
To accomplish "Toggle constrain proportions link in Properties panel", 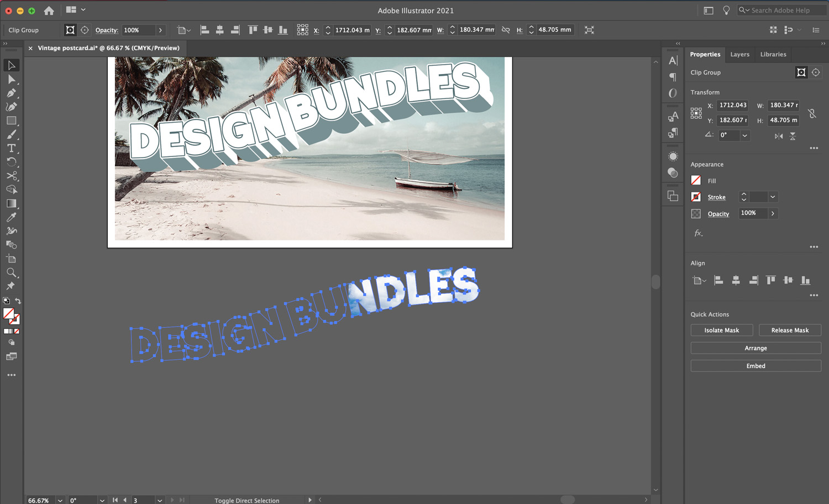I will click(x=812, y=113).
